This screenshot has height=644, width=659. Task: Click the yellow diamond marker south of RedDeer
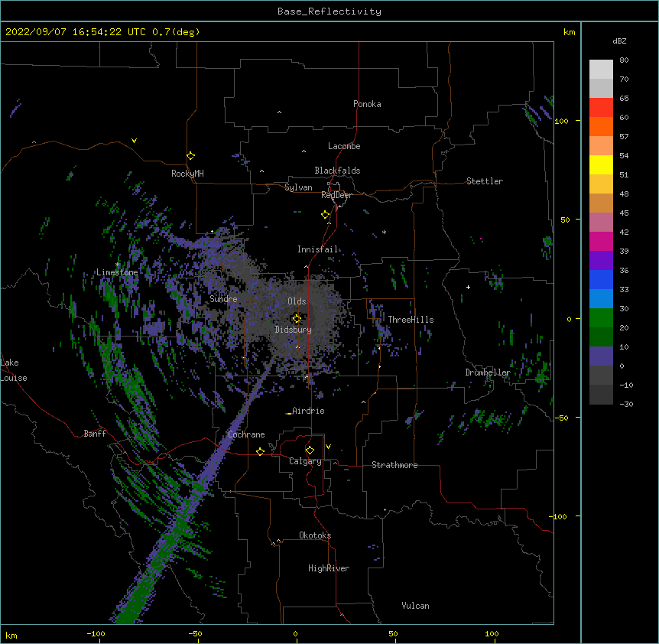point(325,215)
